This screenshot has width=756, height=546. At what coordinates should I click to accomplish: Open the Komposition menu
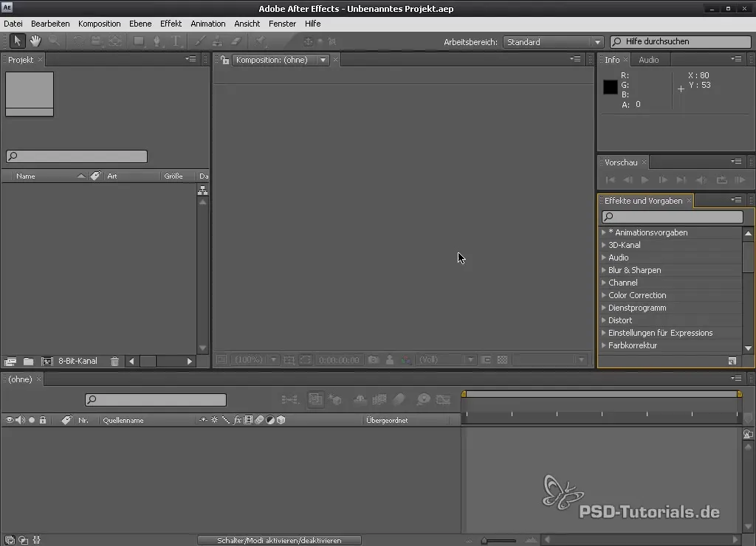coord(100,24)
